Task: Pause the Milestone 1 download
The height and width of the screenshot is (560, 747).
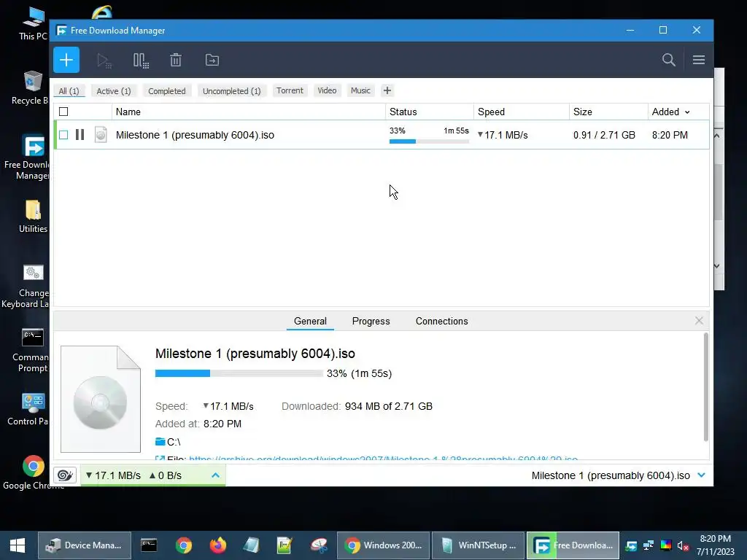Action: 80,135
